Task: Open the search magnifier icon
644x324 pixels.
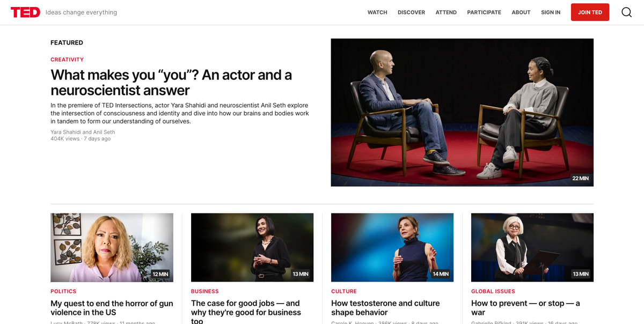Action: tap(626, 11)
